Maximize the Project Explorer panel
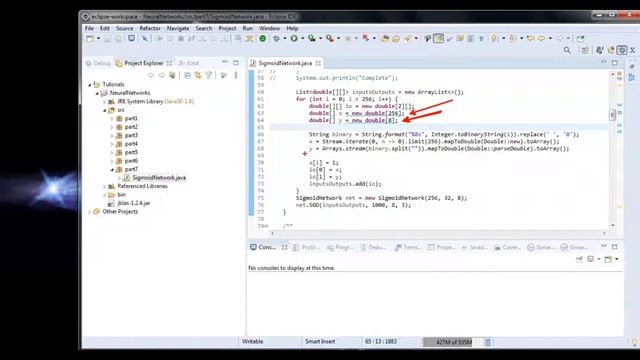 pos(236,62)
